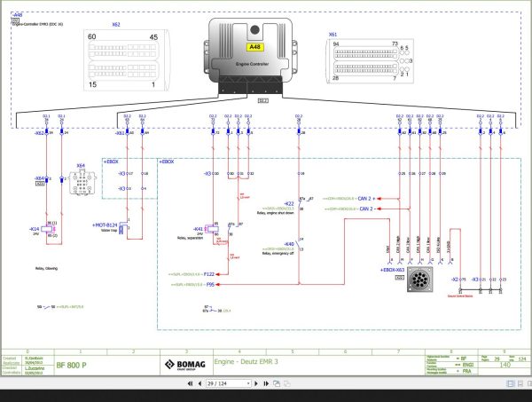Go to the previous page
Screen dimensions: 532x402
pos(199,383)
